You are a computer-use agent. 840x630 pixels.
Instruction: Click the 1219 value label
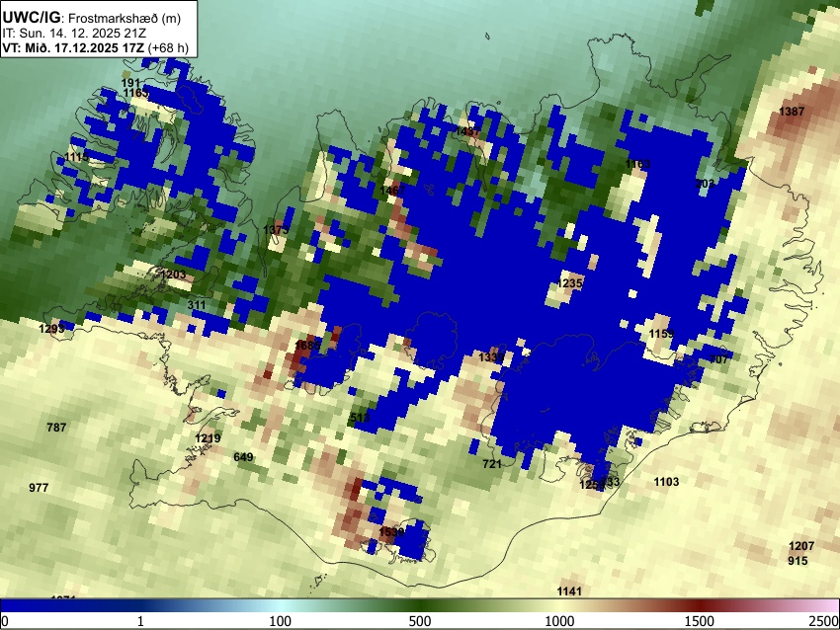coord(208,438)
